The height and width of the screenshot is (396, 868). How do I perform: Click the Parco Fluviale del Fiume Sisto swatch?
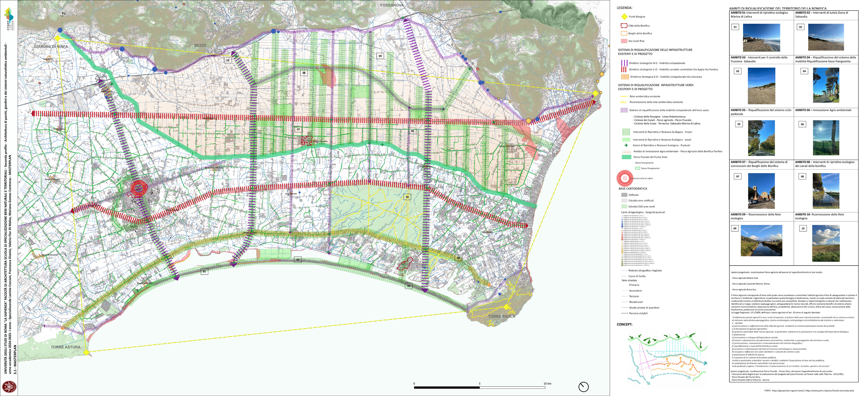(626, 157)
